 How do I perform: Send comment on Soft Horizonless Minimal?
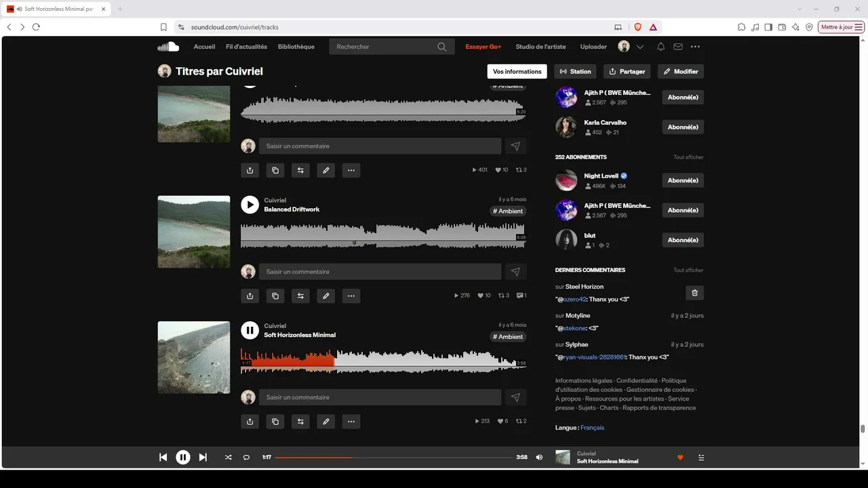click(x=515, y=397)
